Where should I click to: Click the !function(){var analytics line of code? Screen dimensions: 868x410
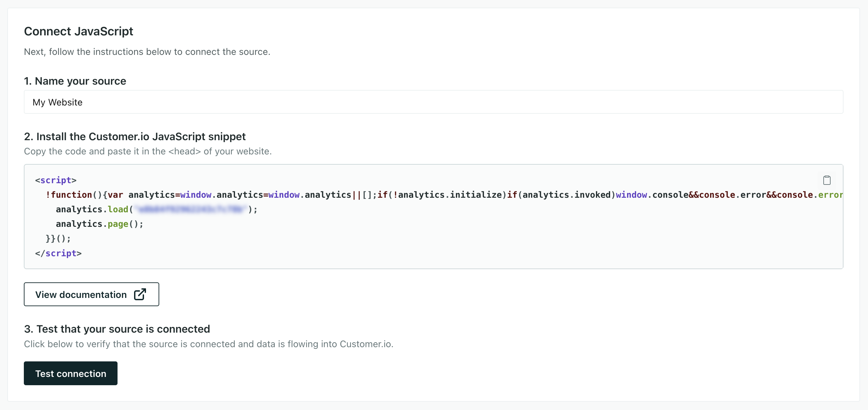[444, 194]
